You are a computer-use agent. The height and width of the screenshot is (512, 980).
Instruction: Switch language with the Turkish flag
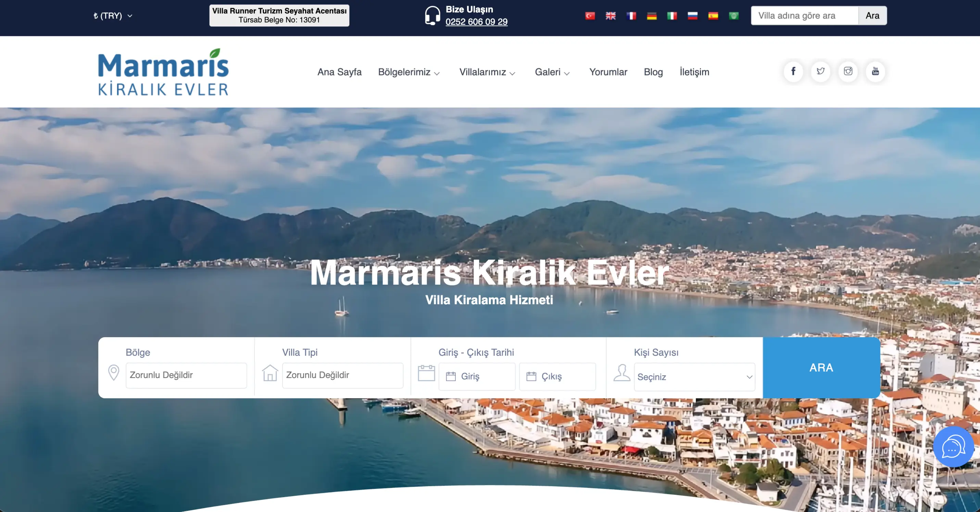point(590,16)
